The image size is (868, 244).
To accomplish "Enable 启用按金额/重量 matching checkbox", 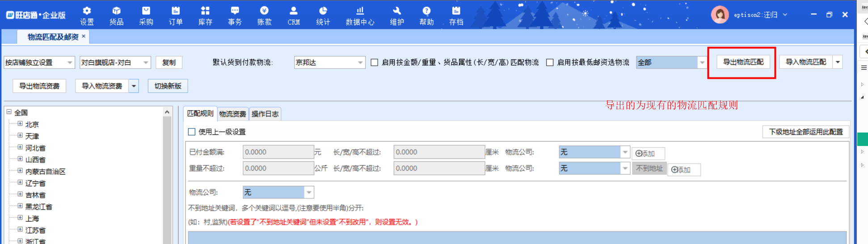I will point(375,63).
